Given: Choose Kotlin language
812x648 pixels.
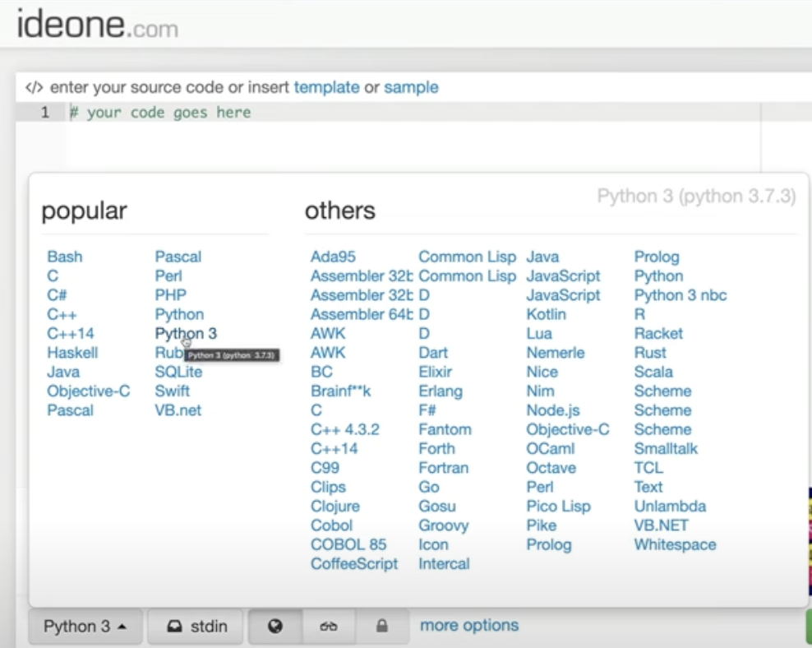Looking at the screenshot, I should (546, 314).
